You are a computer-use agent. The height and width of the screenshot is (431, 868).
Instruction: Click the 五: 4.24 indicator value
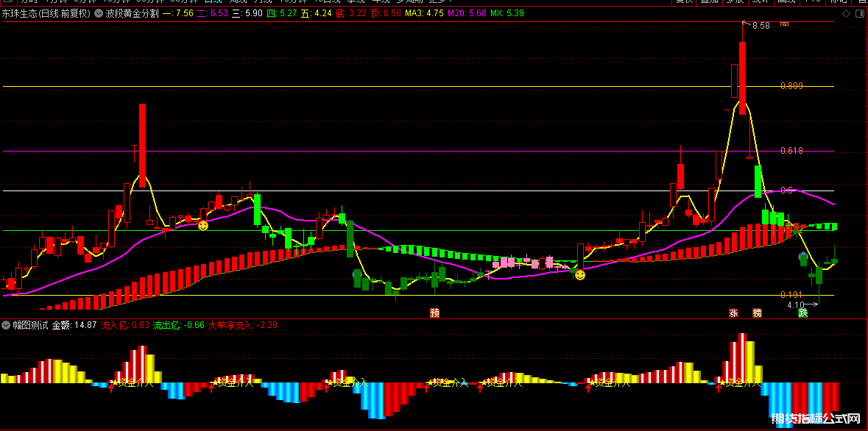click(316, 13)
